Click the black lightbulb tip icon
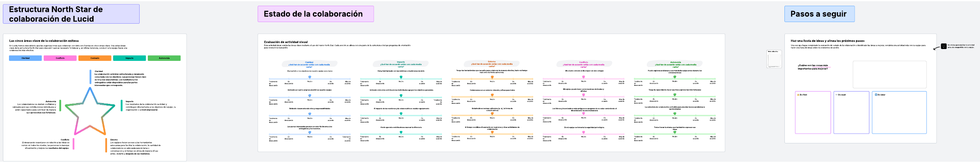980x163 pixels. [944, 46]
